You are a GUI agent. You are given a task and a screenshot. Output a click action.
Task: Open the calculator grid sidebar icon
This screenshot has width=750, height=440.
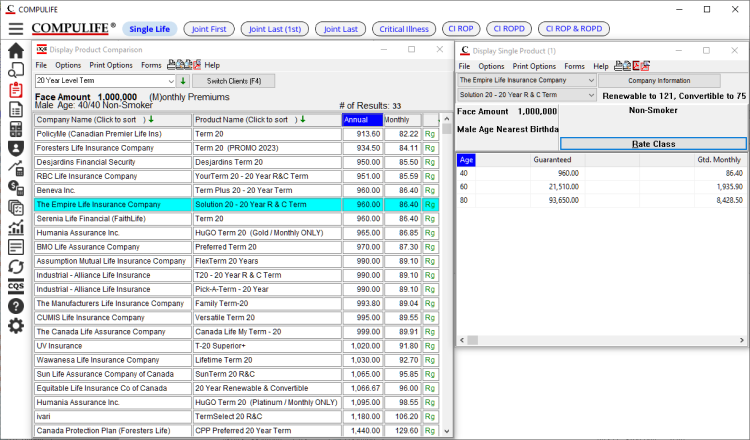[16, 129]
